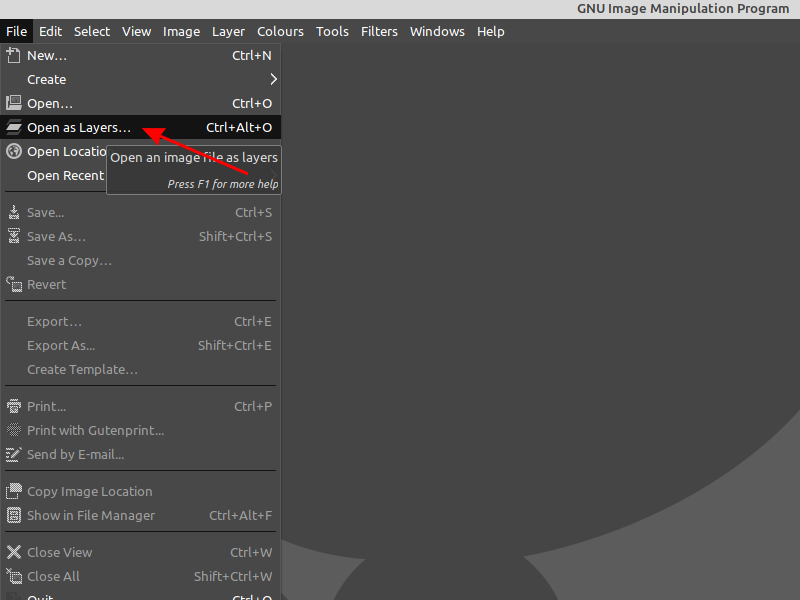Click the Open file folder icon
800x600 pixels.
(14, 103)
